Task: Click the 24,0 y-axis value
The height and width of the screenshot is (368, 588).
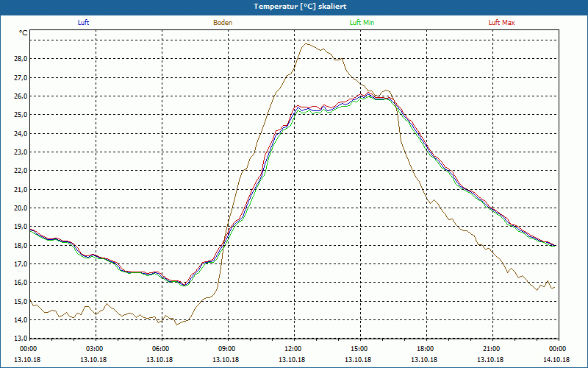Action: coord(21,133)
